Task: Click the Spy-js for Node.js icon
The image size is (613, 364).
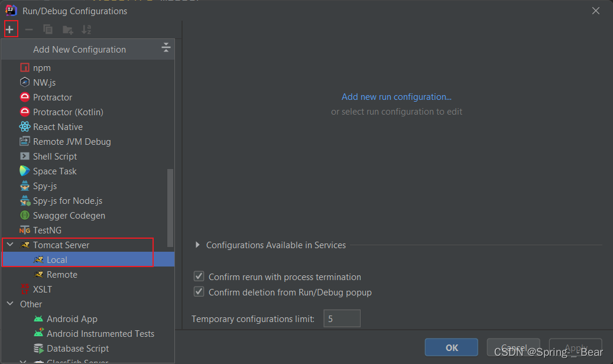Action: pos(25,200)
